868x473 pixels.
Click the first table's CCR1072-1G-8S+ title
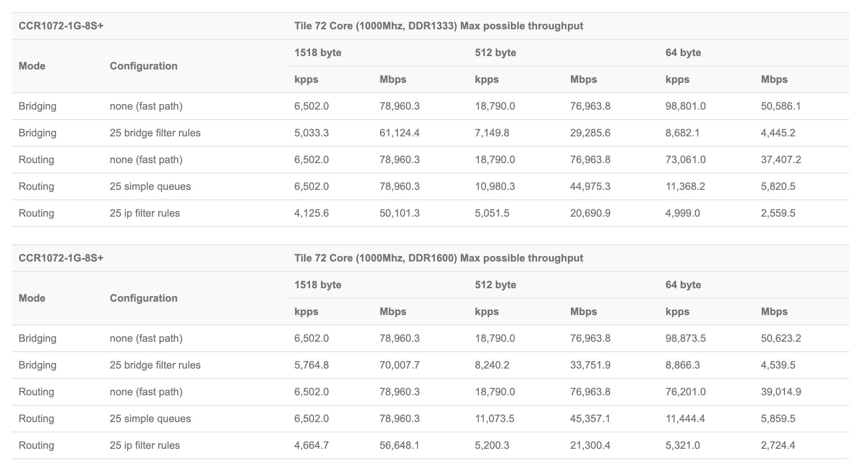61,26
